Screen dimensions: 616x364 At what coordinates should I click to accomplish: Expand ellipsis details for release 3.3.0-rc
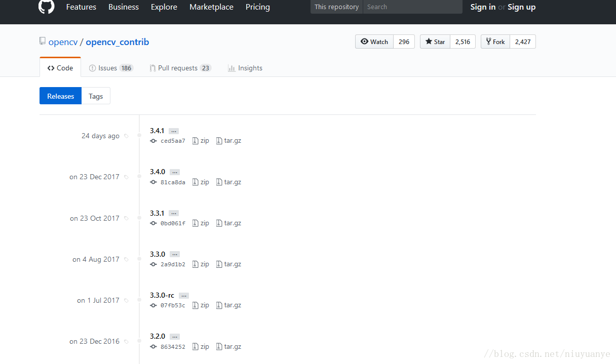tap(184, 296)
